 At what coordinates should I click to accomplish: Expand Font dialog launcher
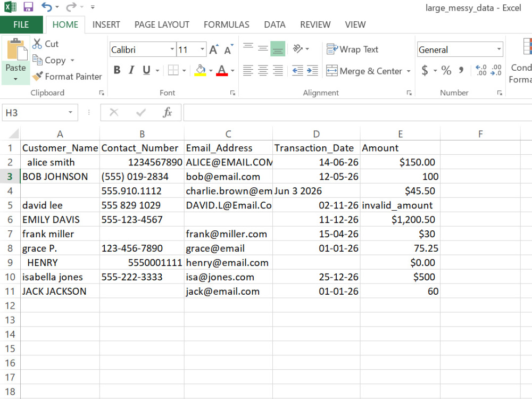(x=232, y=93)
